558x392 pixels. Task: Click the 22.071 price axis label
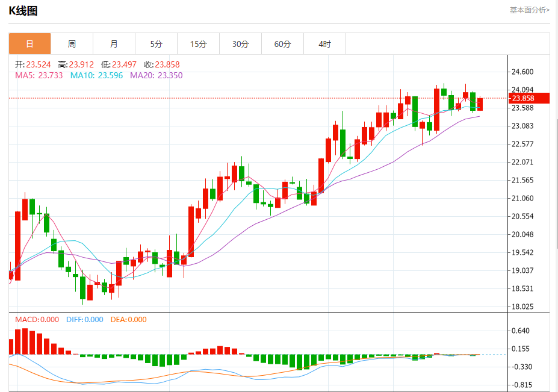pos(522,162)
